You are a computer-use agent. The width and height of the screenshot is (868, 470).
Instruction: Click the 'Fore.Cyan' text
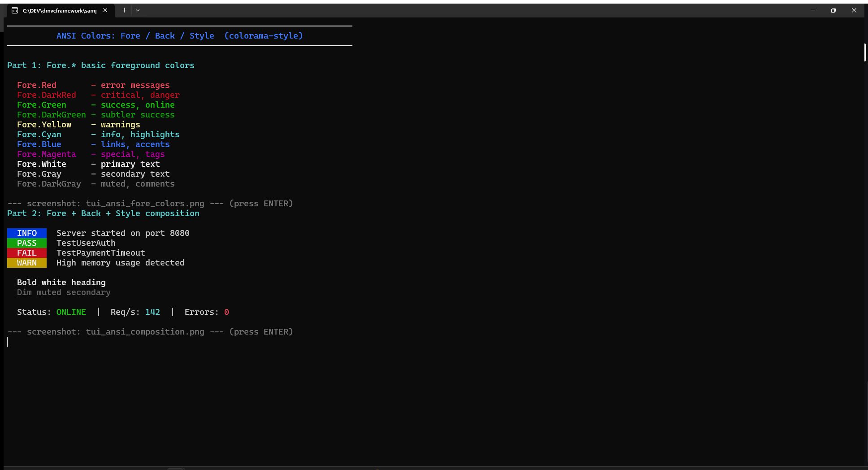coord(39,135)
